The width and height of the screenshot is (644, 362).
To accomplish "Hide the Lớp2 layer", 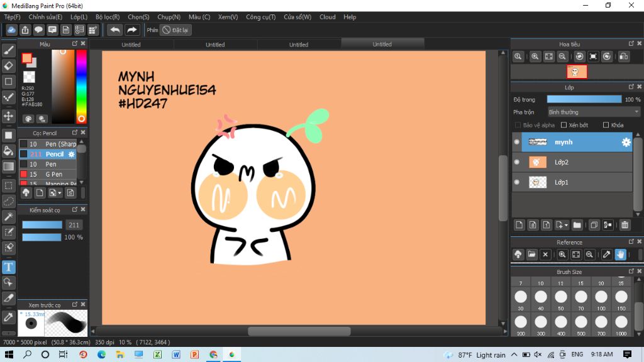I will [x=517, y=162].
